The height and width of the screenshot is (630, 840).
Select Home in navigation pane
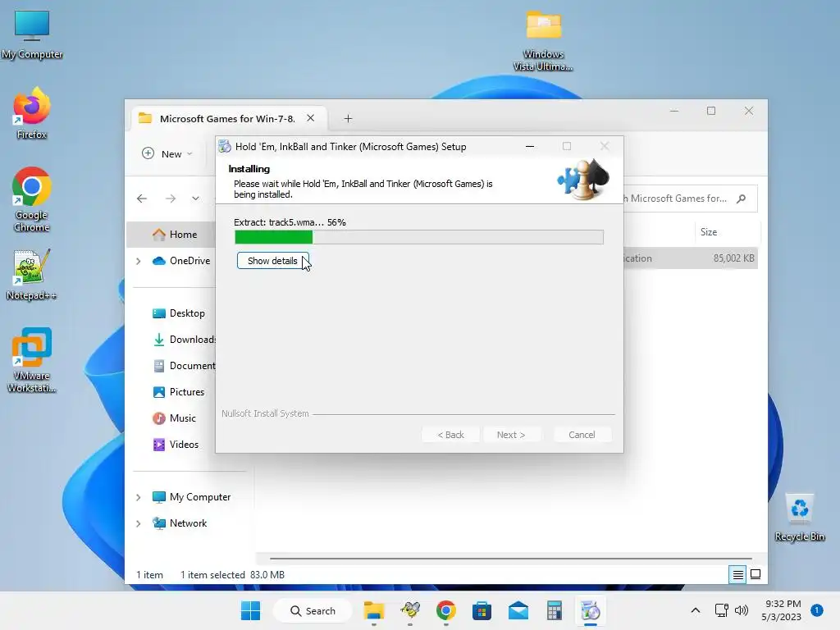(171, 235)
